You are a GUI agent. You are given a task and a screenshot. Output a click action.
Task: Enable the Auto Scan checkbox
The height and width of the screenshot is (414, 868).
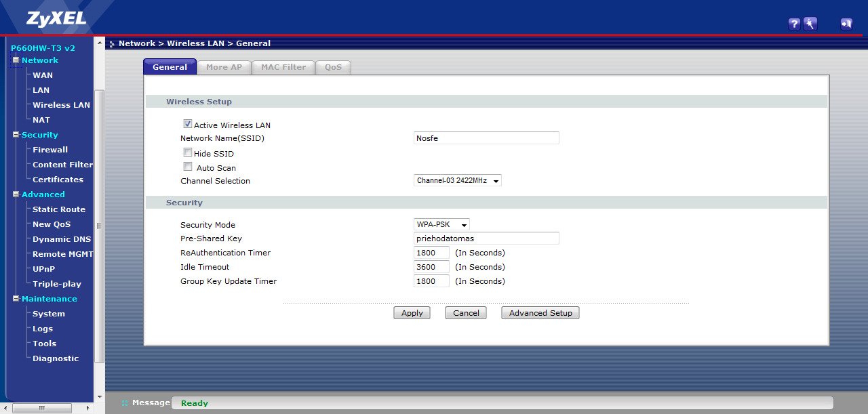188,167
